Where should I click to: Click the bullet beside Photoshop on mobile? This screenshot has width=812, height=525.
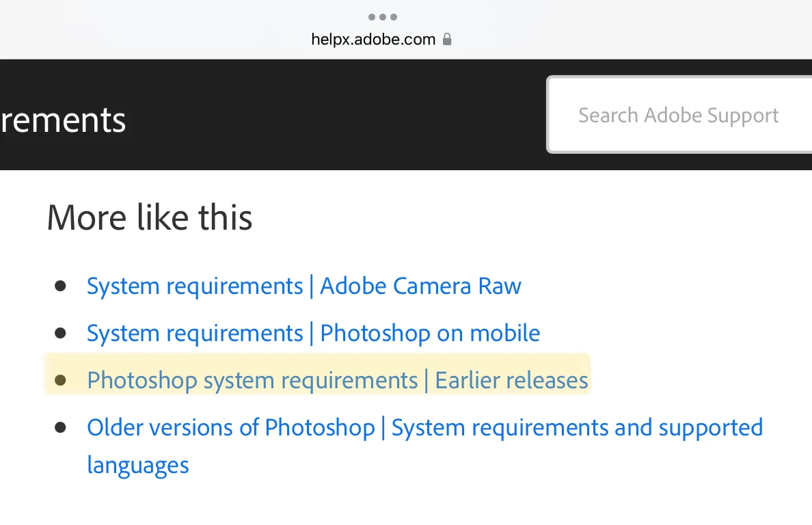pyautogui.click(x=60, y=333)
